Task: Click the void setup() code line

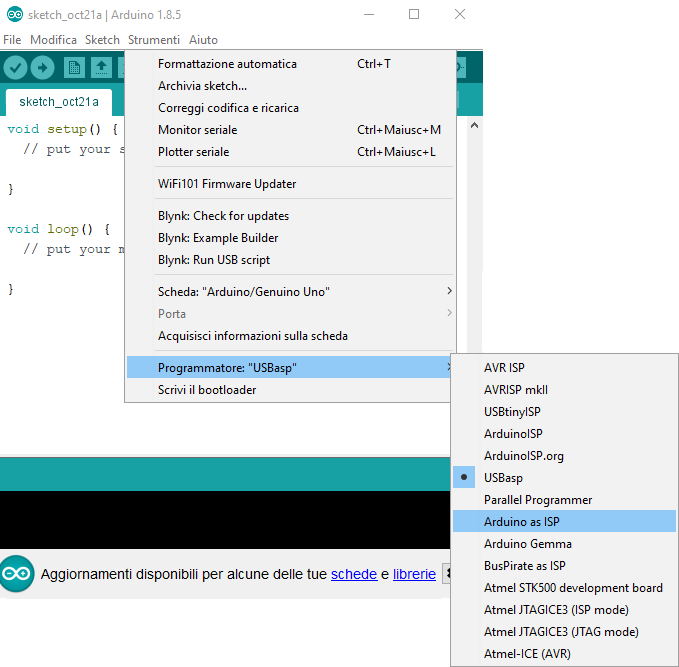Action: [63, 129]
